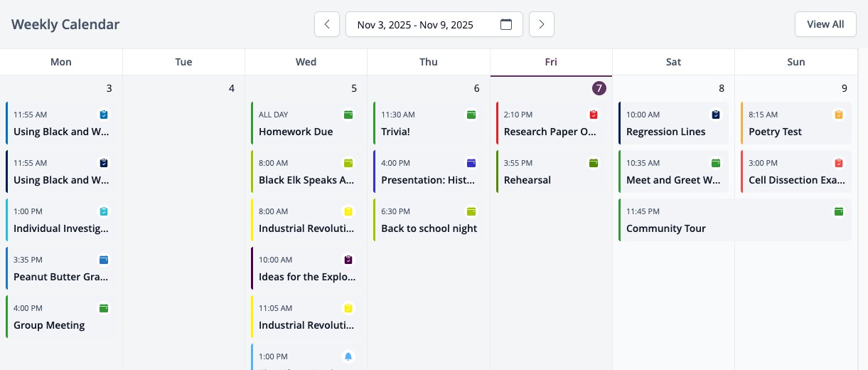
Task: Select the Fri column header
Action: [551, 62]
